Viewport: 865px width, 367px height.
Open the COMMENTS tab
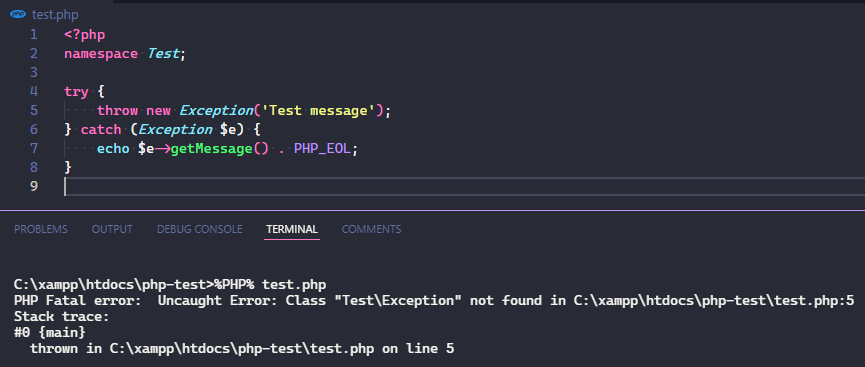pyautogui.click(x=371, y=229)
